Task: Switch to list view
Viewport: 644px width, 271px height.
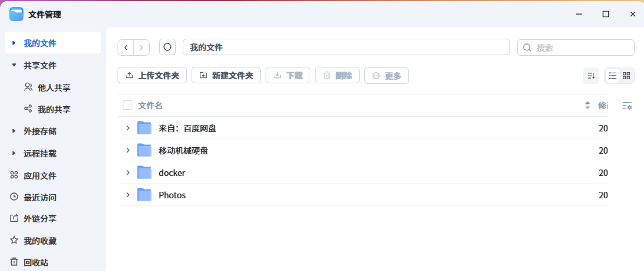Action: pyautogui.click(x=613, y=76)
